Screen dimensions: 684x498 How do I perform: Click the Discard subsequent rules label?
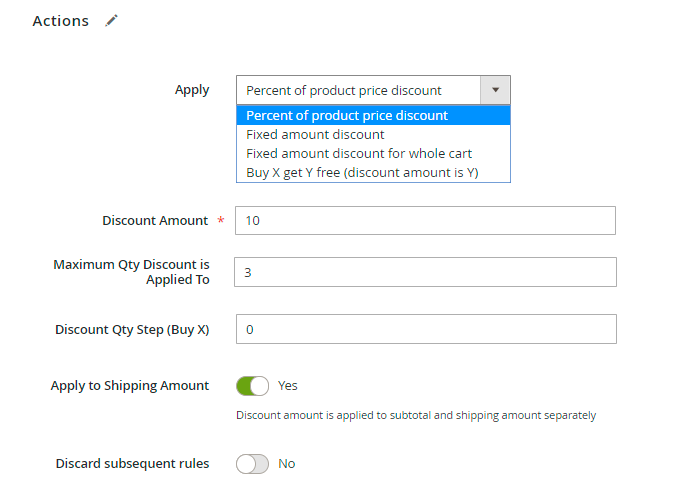(132, 464)
